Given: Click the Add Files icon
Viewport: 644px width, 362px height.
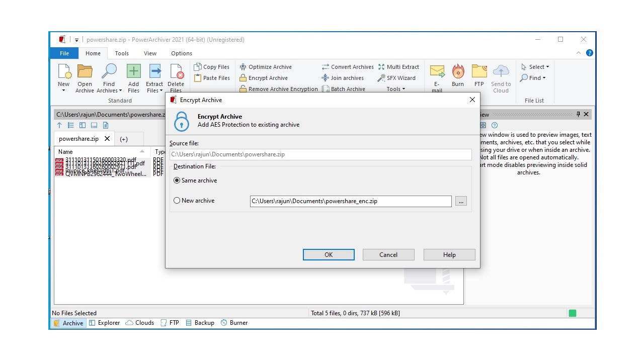Looking at the screenshot, I should (x=133, y=71).
